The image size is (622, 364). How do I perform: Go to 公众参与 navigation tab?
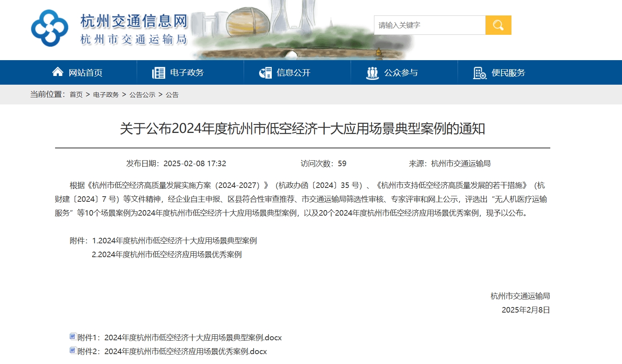pyautogui.click(x=401, y=73)
